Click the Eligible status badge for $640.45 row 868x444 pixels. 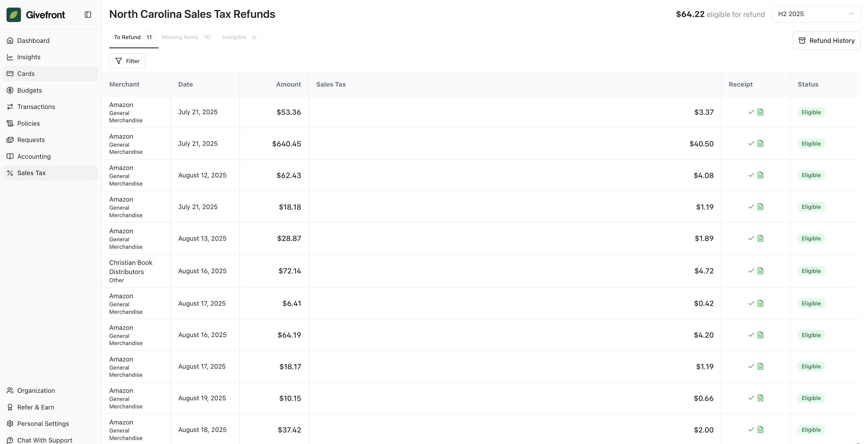811,143
